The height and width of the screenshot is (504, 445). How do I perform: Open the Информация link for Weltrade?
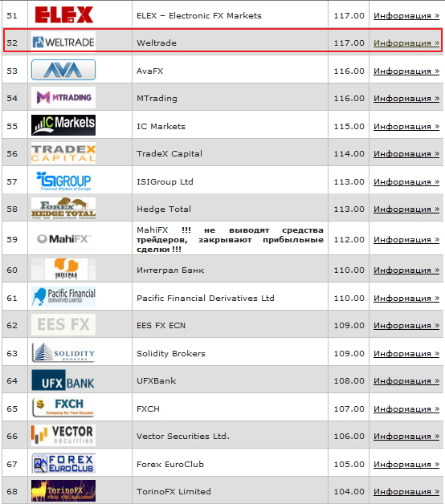pyautogui.click(x=406, y=43)
